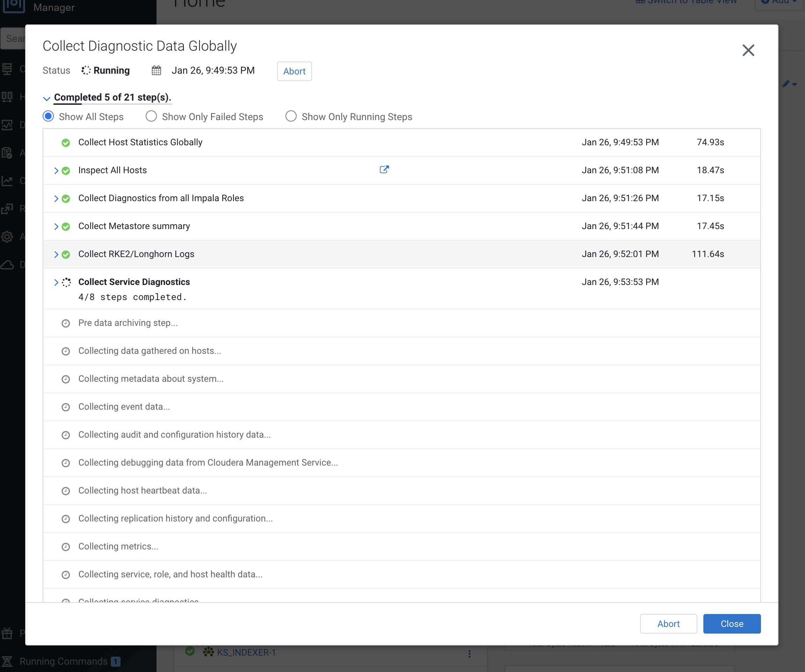Open the Inspect All Hosts external link icon
Screen dimensions: 805x672
point(384,169)
